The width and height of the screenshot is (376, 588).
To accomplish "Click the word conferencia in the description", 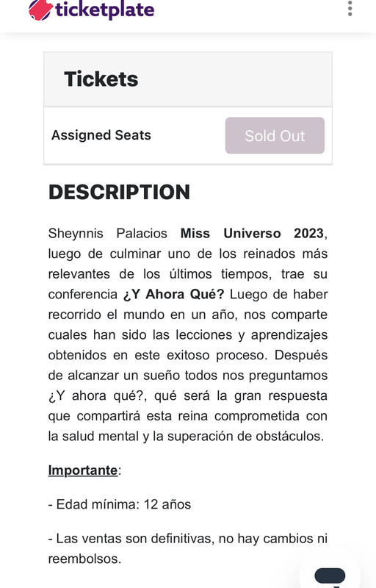I will [83, 294].
